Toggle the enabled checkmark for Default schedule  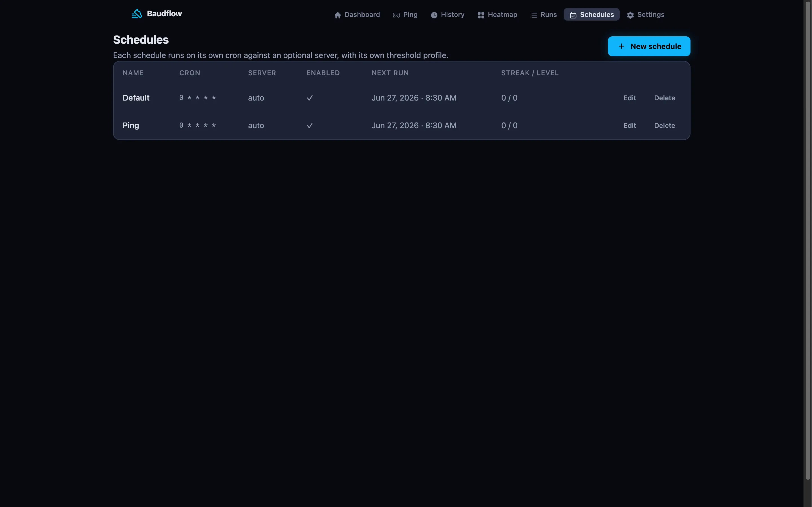coord(310,98)
